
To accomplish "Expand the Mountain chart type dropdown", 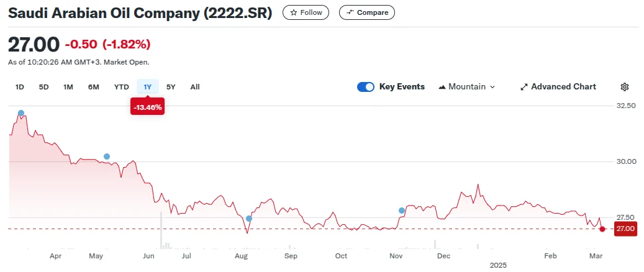I will point(492,87).
